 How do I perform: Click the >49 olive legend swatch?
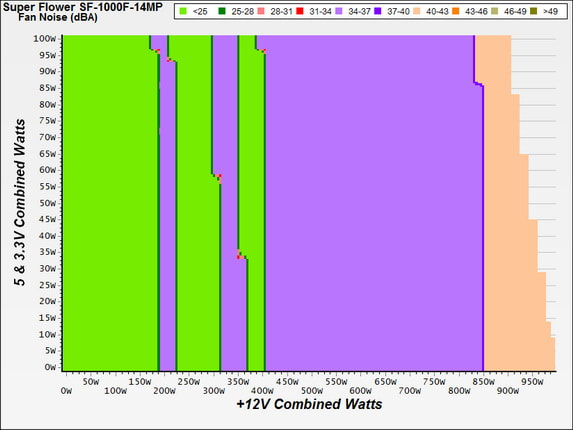click(x=534, y=11)
